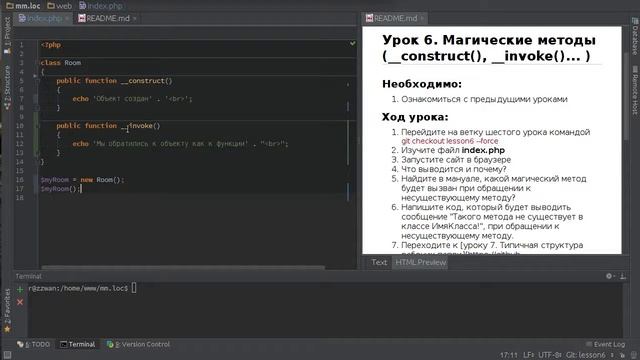Add new terminal session
Viewport: 640px width, 360px height.
[x=20, y=290]
